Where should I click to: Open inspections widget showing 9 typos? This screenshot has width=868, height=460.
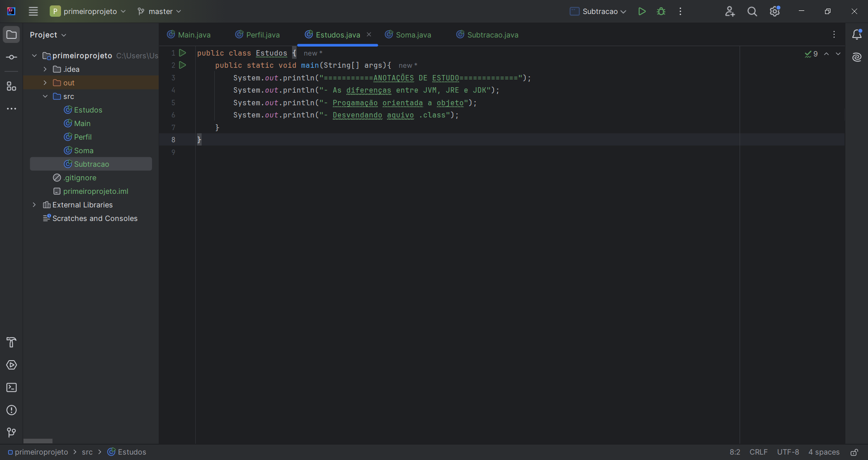(811, 54)
